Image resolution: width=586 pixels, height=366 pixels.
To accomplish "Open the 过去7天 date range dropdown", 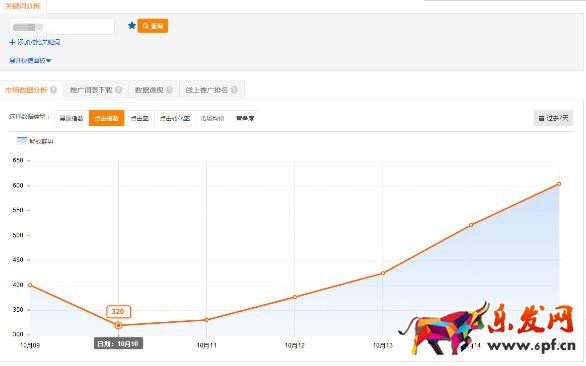I will [x=553, y=118].
